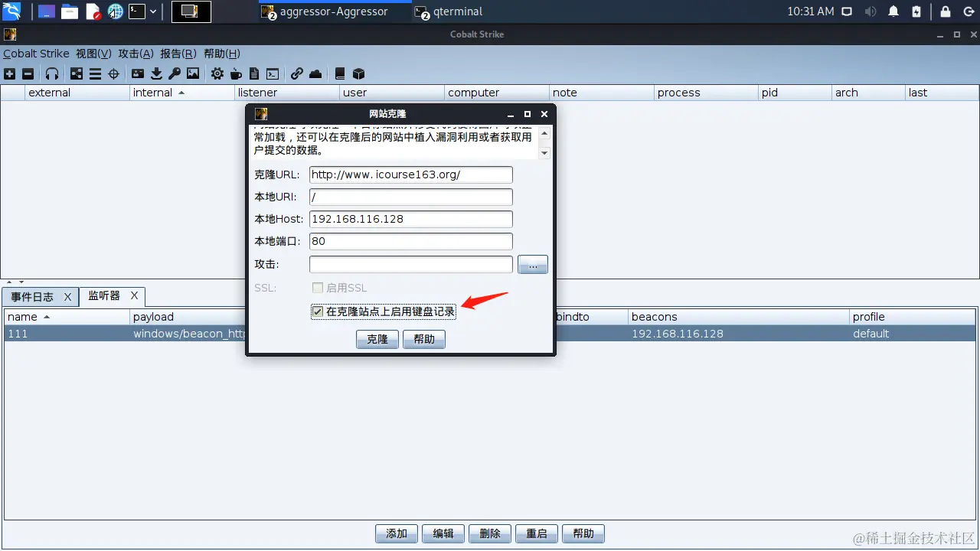The height and width of the screenshot is (551, 980).
Task: Click the 编辑 button below the listener table
Action: point(443,533)
